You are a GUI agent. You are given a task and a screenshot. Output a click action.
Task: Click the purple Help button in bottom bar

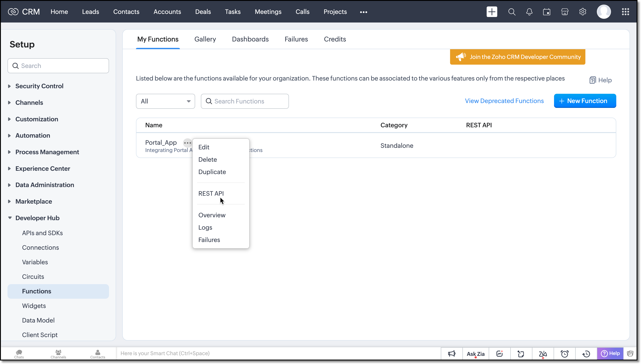pyautogui.click(x=610, y=353)
